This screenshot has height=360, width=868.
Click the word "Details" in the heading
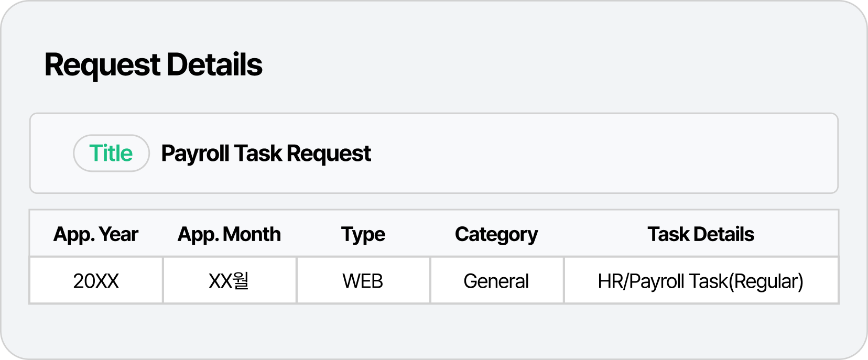[214, 65]
